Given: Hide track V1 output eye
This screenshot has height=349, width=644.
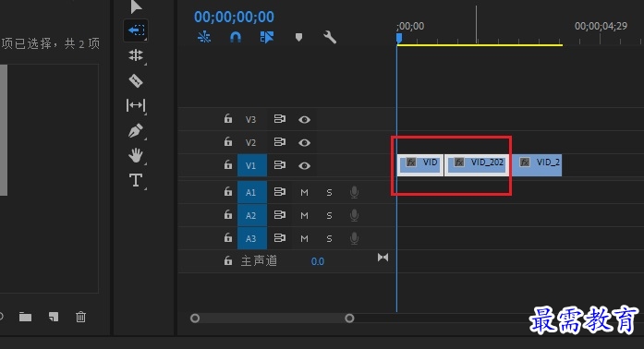Looking at the screenshot, I should [304, 165].
